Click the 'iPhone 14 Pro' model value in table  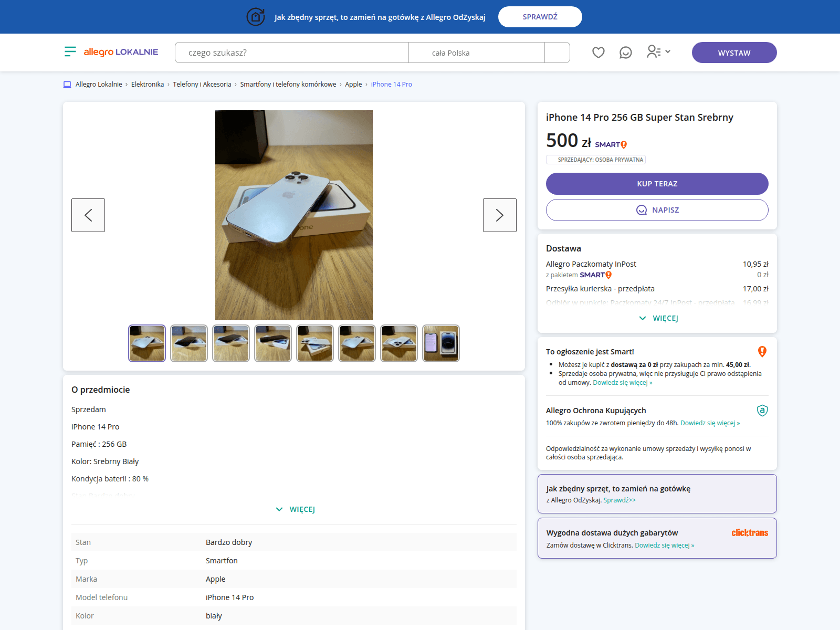click(x=229, y=597)
